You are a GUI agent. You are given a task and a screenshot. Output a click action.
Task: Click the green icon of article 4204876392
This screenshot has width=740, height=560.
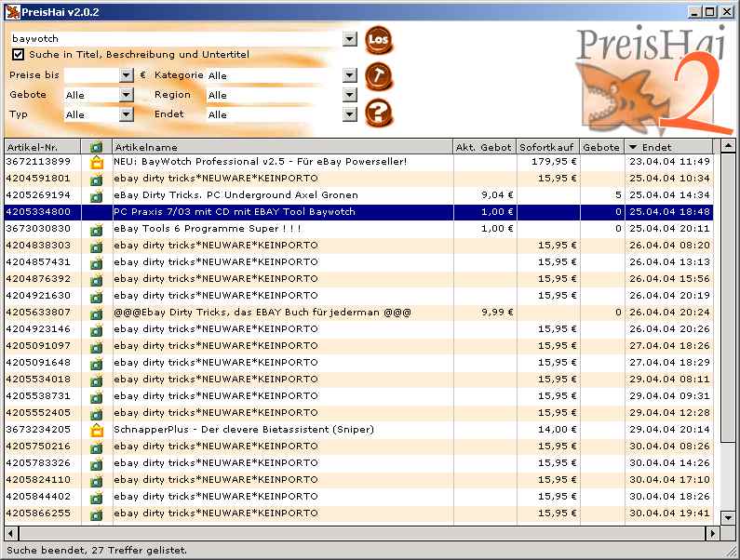pos(97,279)
